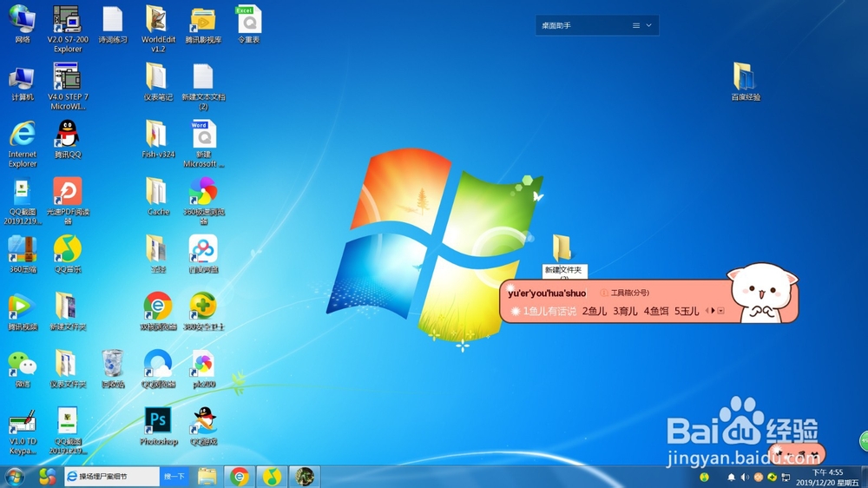Open the taskbar clock showing 4:55
The height and width of the screenshot is (488, 868).
(x=827, y=477)
